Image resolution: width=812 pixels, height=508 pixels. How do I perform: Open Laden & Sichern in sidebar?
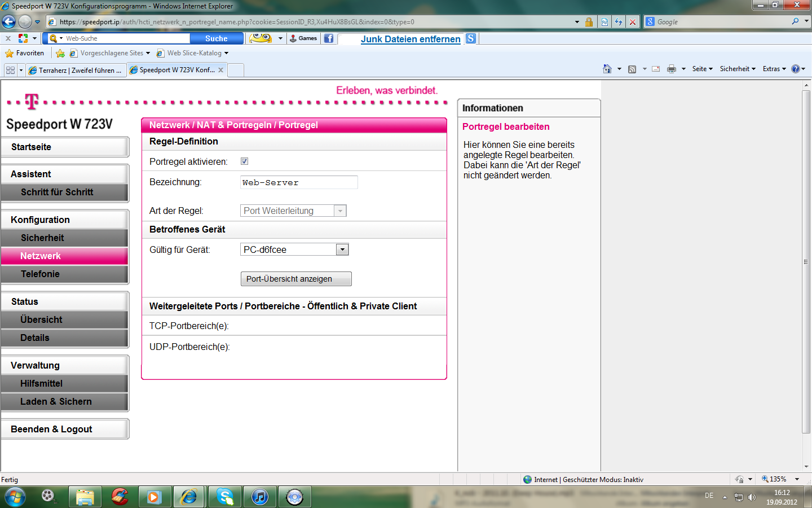click(65, 401)
